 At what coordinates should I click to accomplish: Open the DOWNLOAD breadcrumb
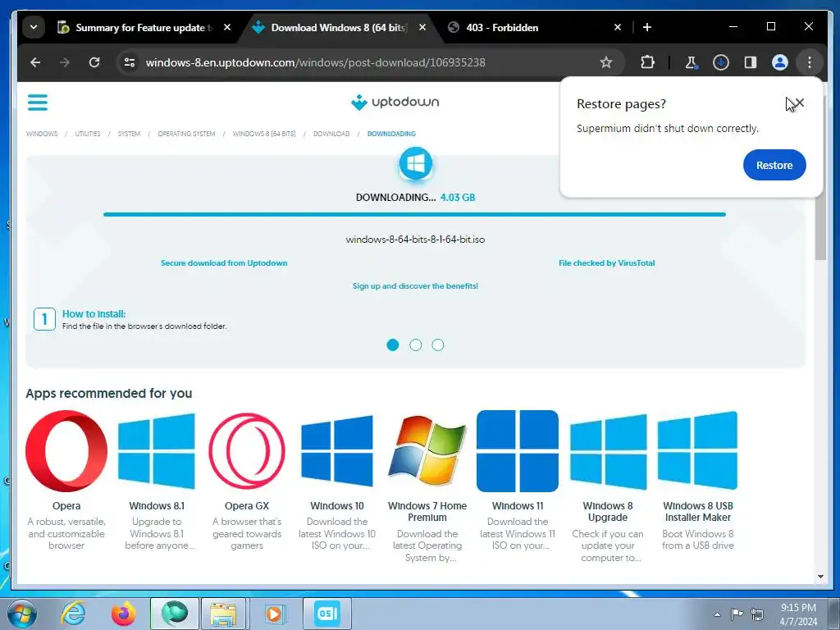(x=331, y=134)
